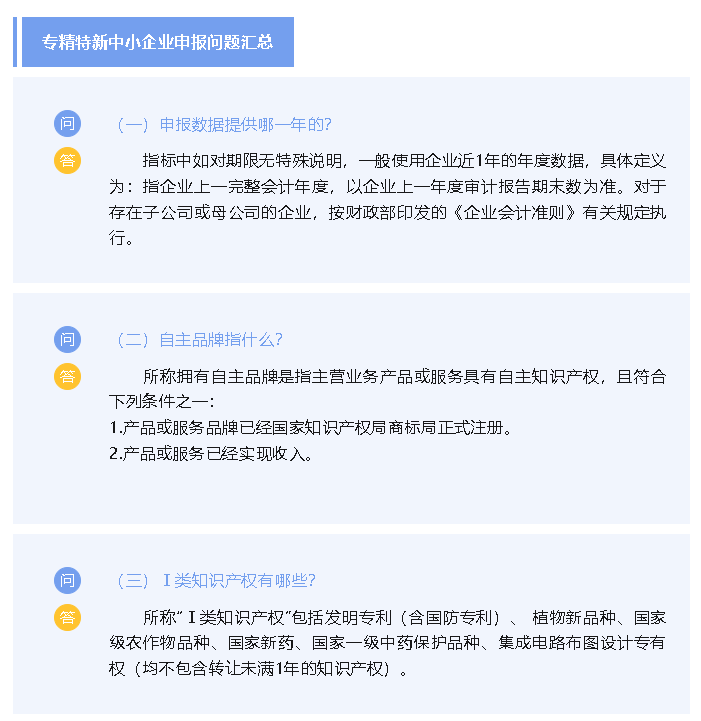The image size is (701, 721).
Task: Click the blue 问 icon beside Ⅰ类知识产权有哪些
Action: (68, 580)
